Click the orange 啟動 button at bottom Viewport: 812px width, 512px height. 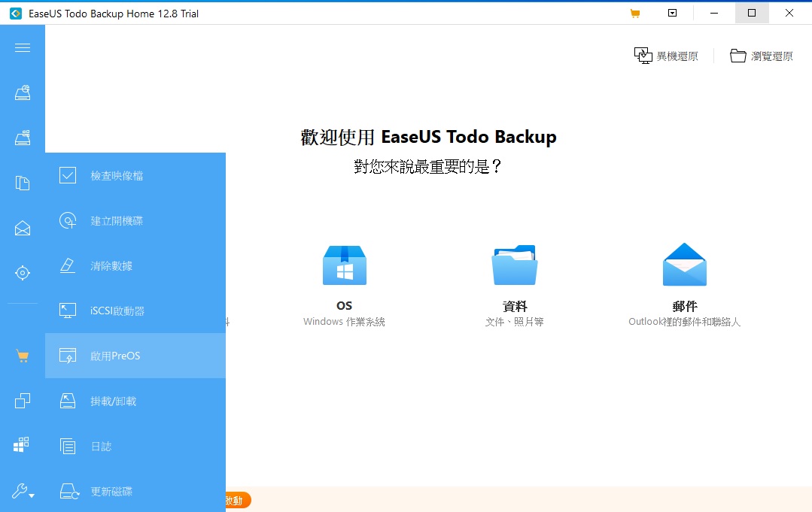pyautogui.click(x=239, y=500)
